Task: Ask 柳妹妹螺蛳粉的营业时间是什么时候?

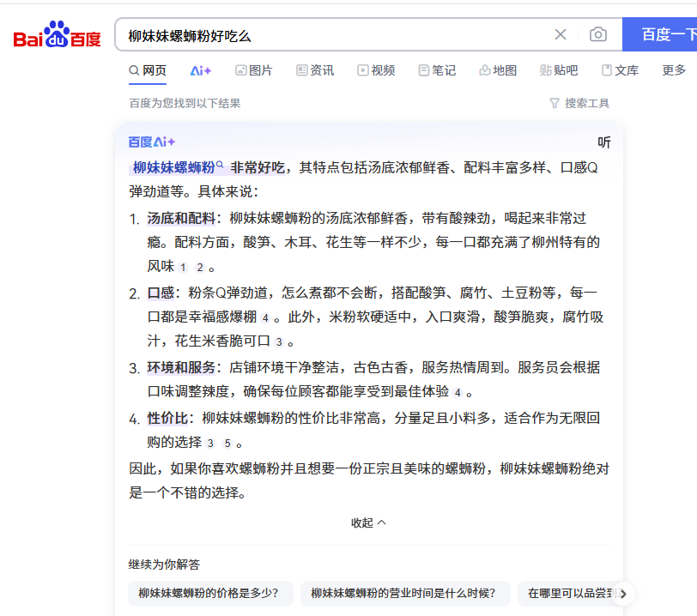Action: click(x=405, y=594)
